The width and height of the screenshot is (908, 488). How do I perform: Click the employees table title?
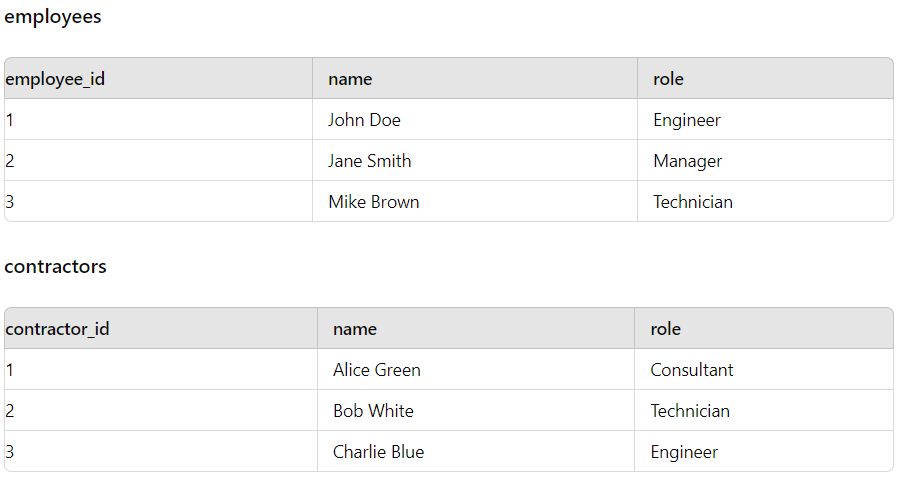[x=53, y=17]
